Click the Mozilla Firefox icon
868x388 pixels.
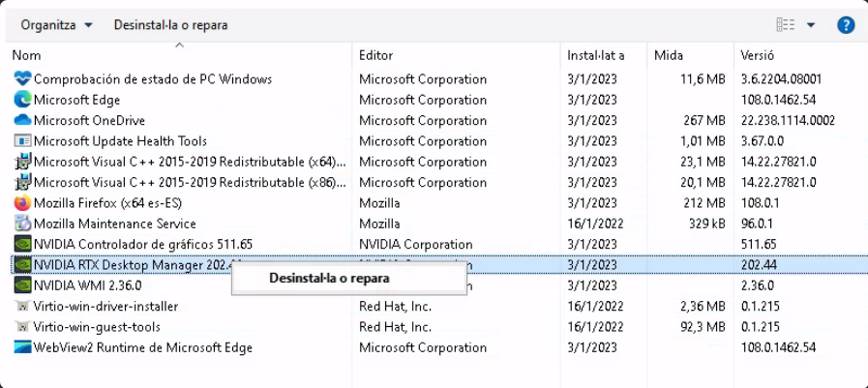tap(23, 203)
